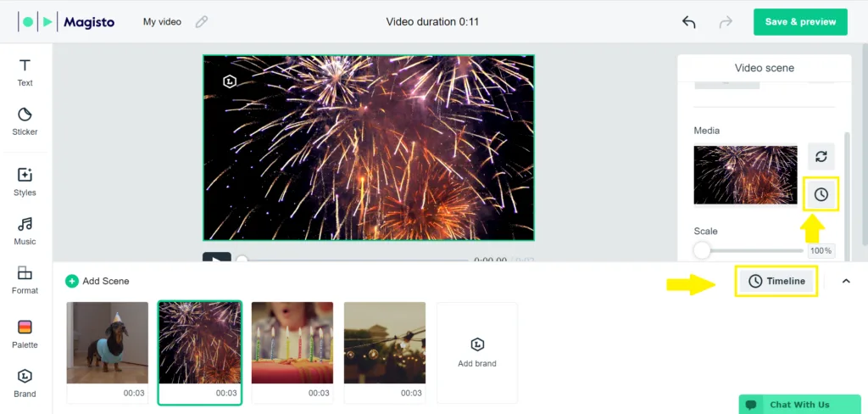Viewport: 868px width, 414px height.
Task: Open the Brand settings icon
Action: point(25,384)
